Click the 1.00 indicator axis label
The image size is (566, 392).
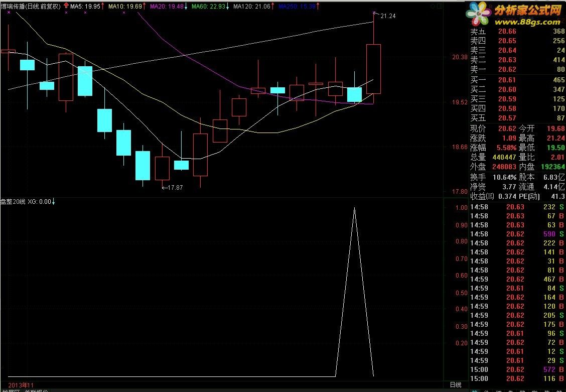(x=461, y=208)
